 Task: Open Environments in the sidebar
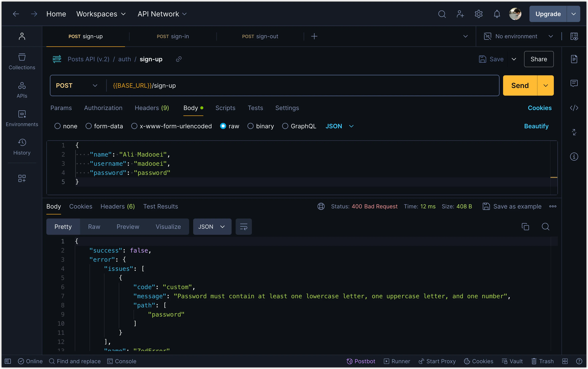coord(22,118)
